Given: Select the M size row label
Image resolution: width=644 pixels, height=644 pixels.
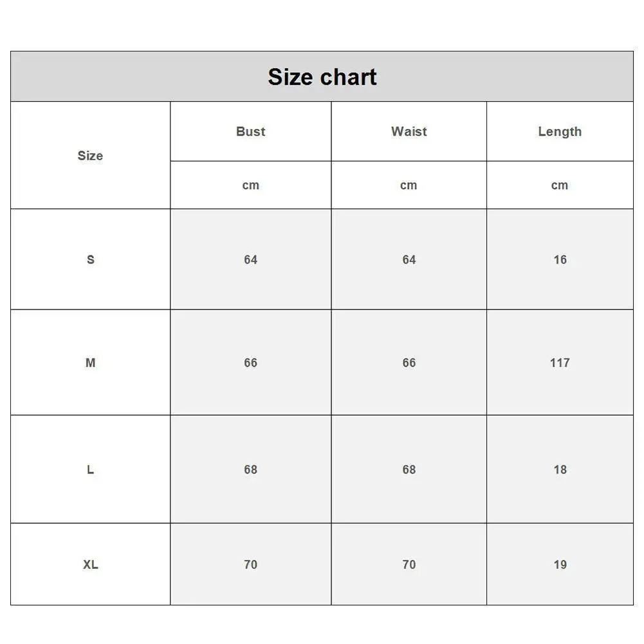Looking at the screenshot, I should pyautogui.click(x=90, y=363).
